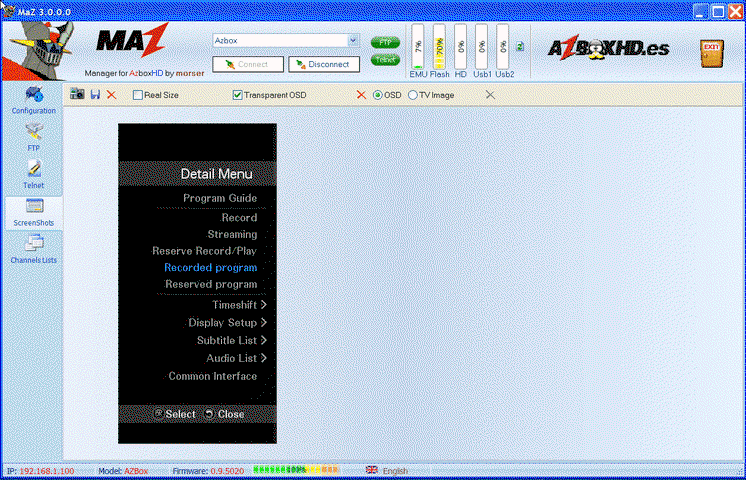Click the HD usage gauge
This screenshot has width=746, height=480.
(460, 47)
